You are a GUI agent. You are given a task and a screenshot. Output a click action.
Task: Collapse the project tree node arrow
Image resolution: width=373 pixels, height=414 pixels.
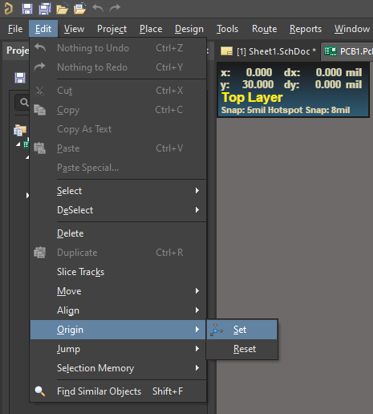pyautogui.click(x=18, y=144)
